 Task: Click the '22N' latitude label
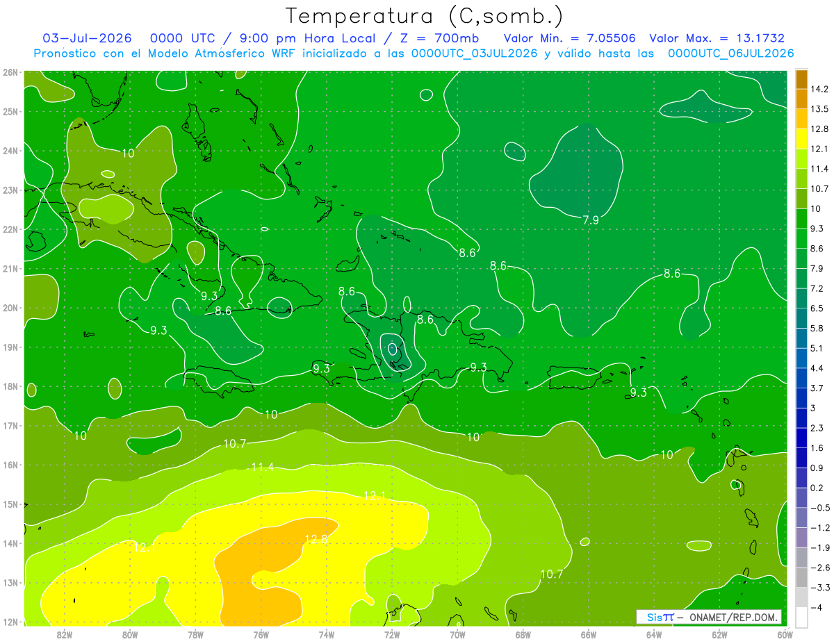(x=10, y=229)
